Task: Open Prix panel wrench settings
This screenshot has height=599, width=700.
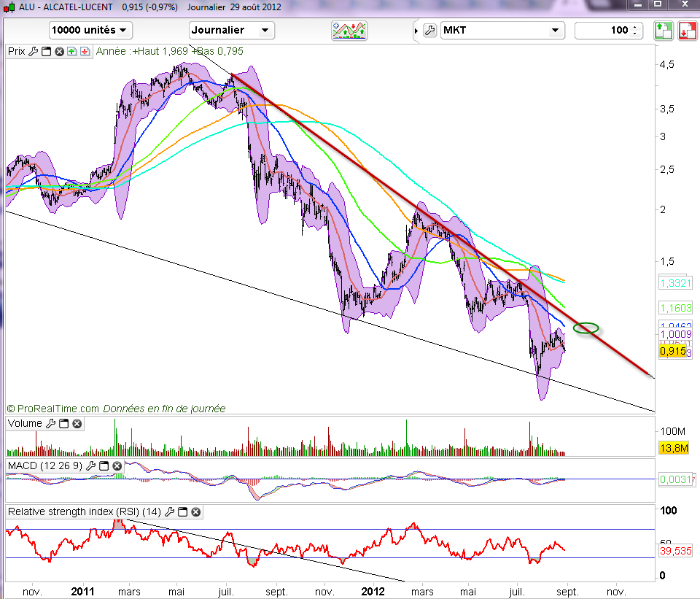Action: click(x=33, y=52)
